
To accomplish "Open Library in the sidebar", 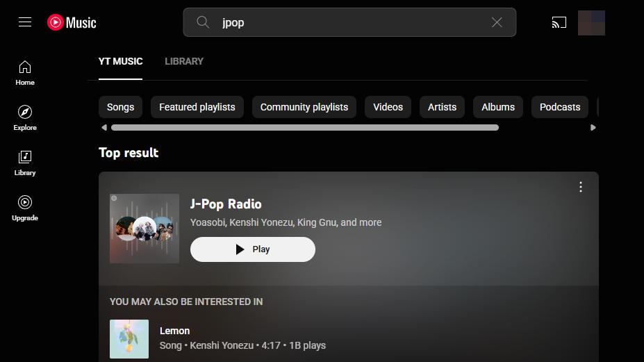I will point(25,162).
